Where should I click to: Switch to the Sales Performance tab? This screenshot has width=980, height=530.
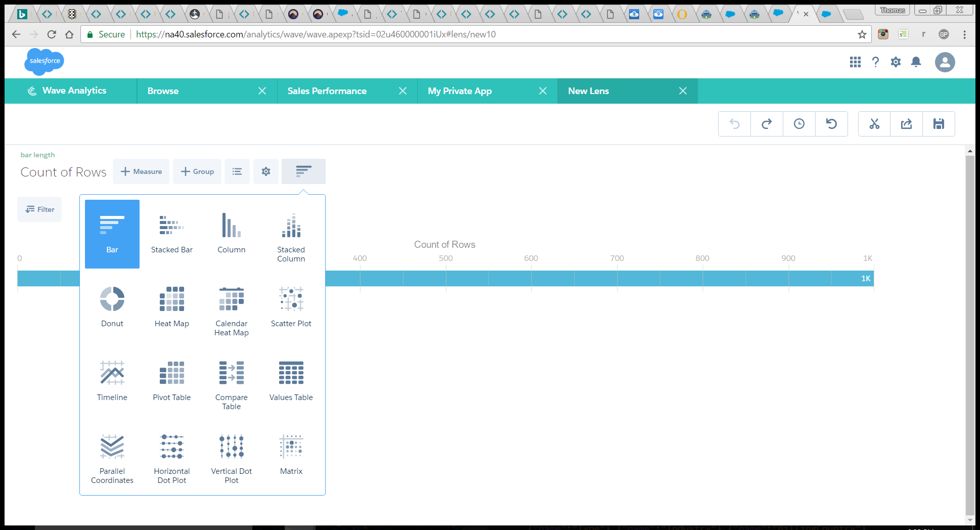tap(327, 91)
